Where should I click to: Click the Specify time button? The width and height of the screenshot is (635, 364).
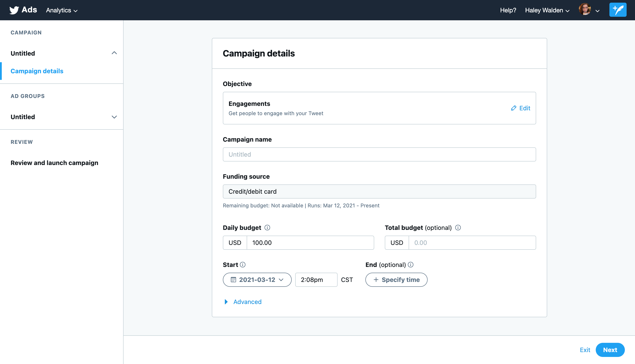click(x=396, y=280)
